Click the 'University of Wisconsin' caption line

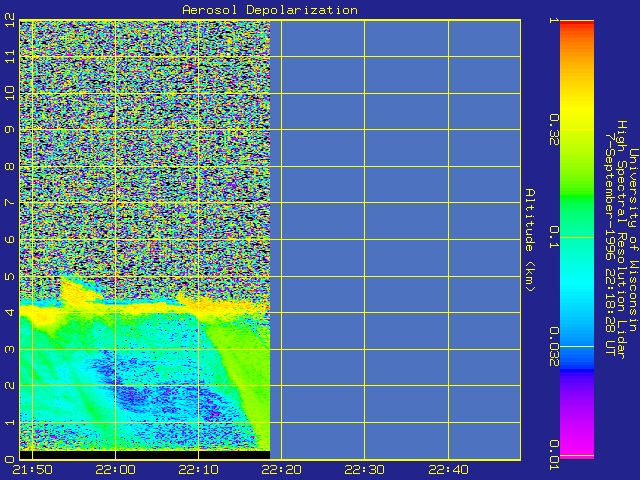point(633,240)
